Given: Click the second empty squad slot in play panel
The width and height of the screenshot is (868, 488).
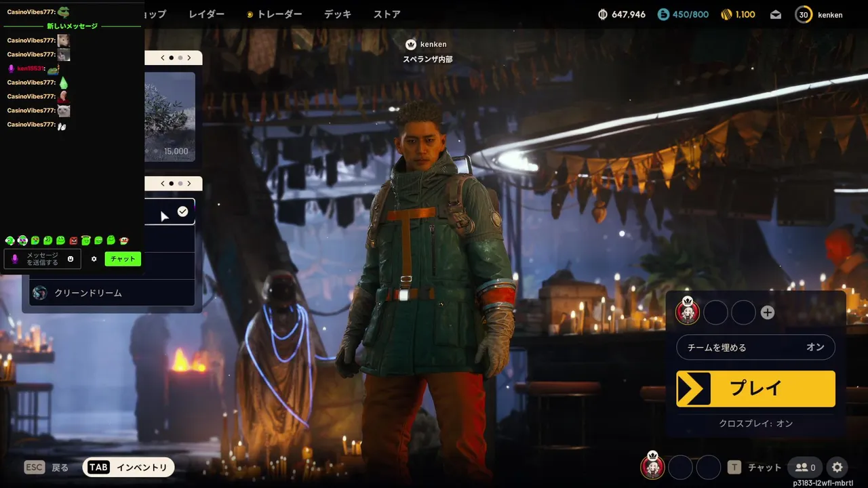Looking at the screenshot, I should [x=743, y=312].
